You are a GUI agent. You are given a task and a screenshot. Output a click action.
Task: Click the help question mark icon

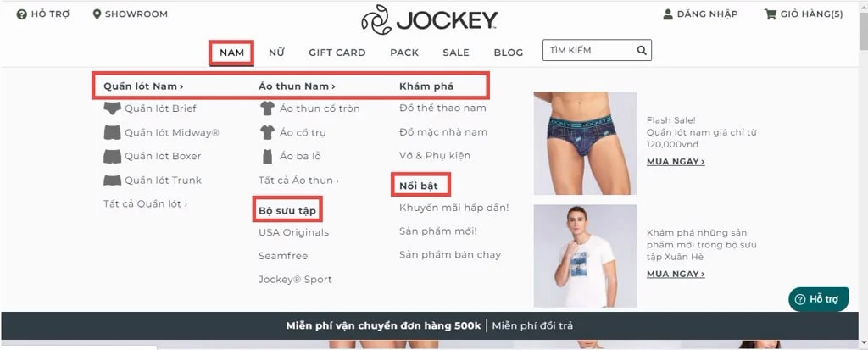pyautogui.click(x=21, y=14)
